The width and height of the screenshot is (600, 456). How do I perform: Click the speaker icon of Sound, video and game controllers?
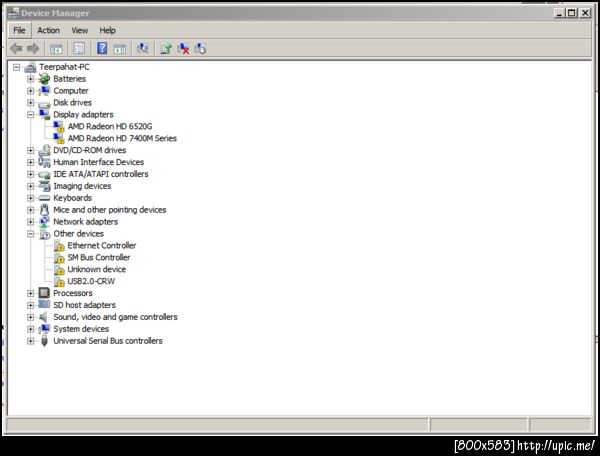[44, 317]
